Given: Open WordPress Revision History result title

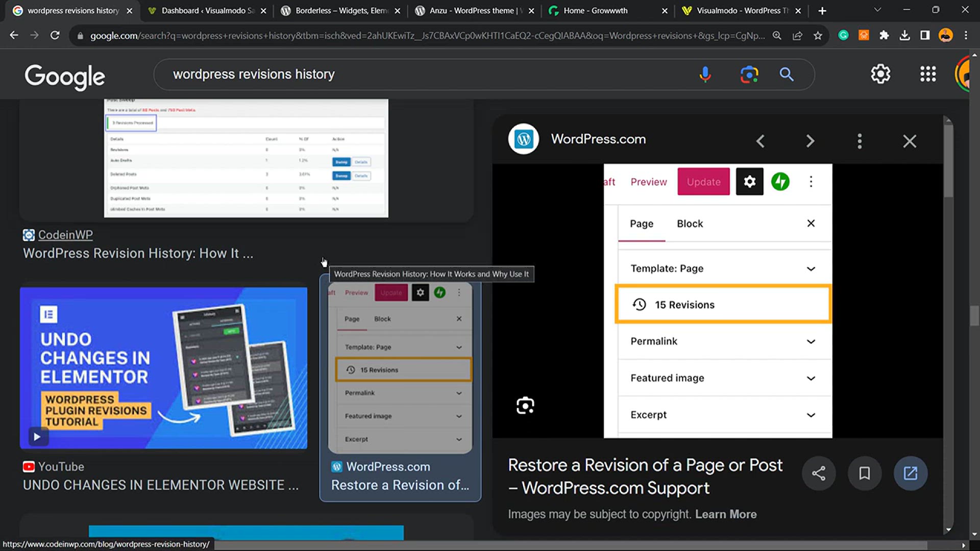Looking at the screenshot, I should pos(138,254).
